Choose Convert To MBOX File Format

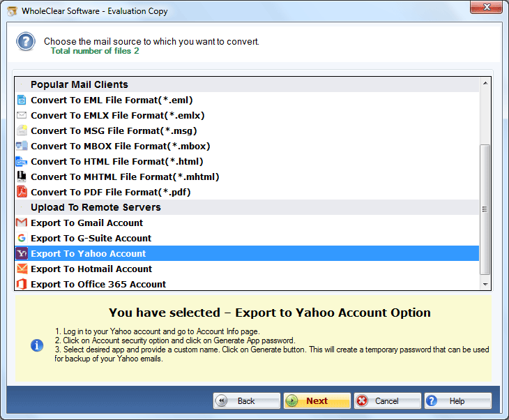247,146
